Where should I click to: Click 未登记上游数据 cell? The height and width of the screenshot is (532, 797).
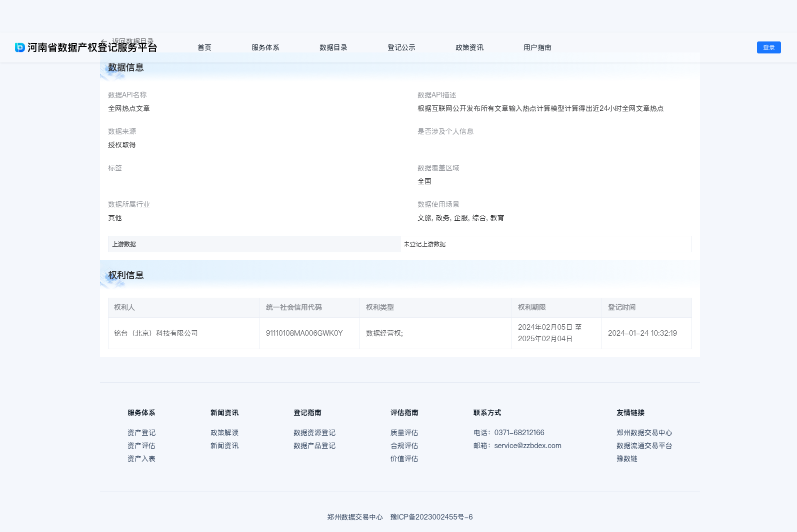546,244
